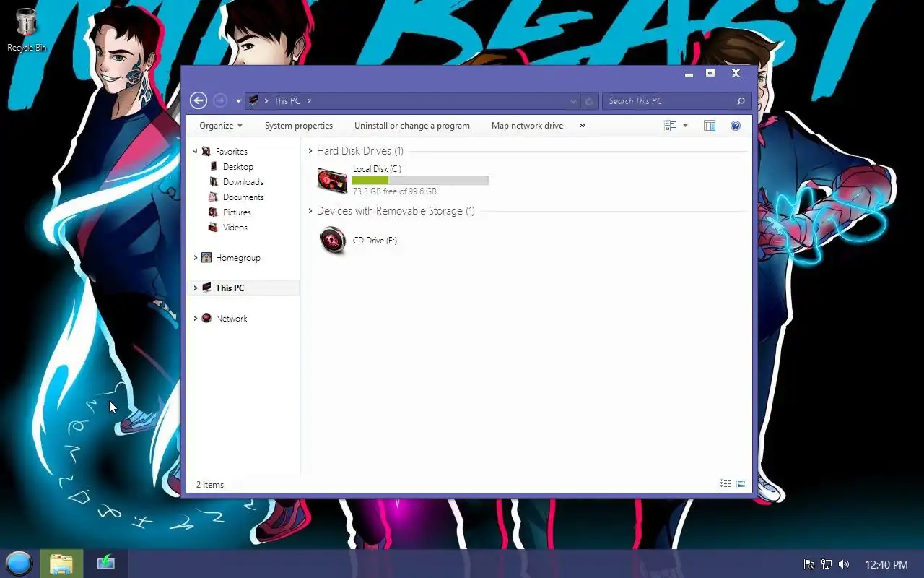924x578 pixels.
Task: Select Network in navigation pane
Action: [x=231, y=319]
